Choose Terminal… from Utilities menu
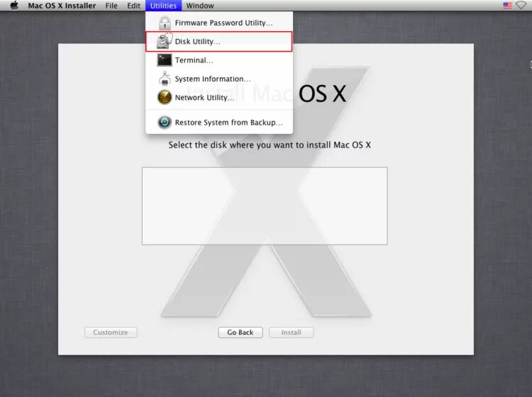This screenshot has height=397, width=532. click(219, 60)
